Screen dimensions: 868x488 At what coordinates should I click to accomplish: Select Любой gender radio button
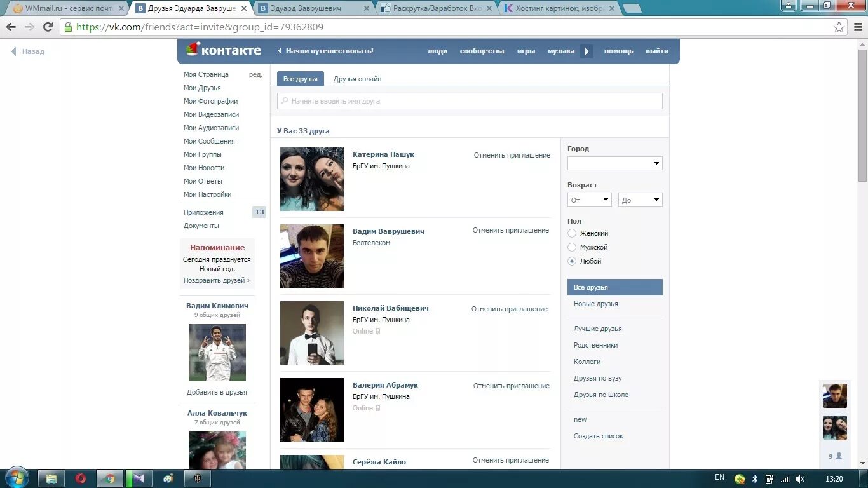(572, 261)
